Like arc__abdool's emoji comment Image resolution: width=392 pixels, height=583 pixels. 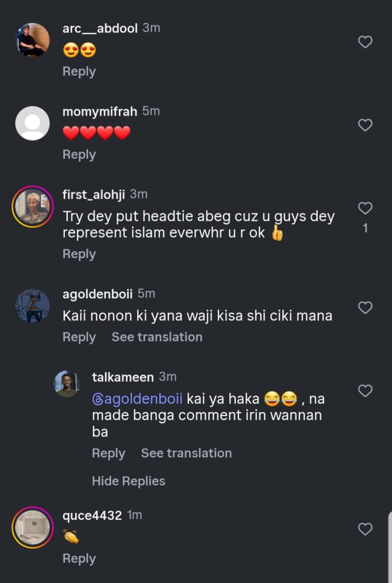click(x=365, y=42)
